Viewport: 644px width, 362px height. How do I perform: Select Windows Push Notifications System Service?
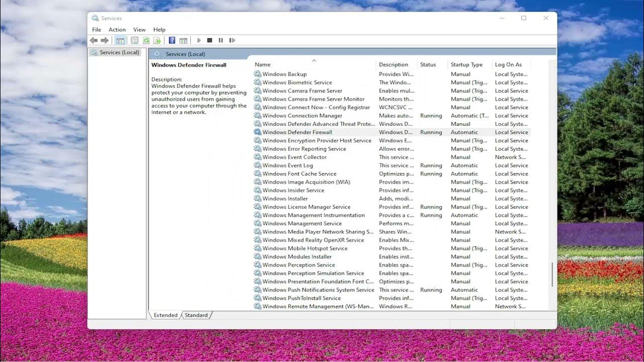pos(391,290)
